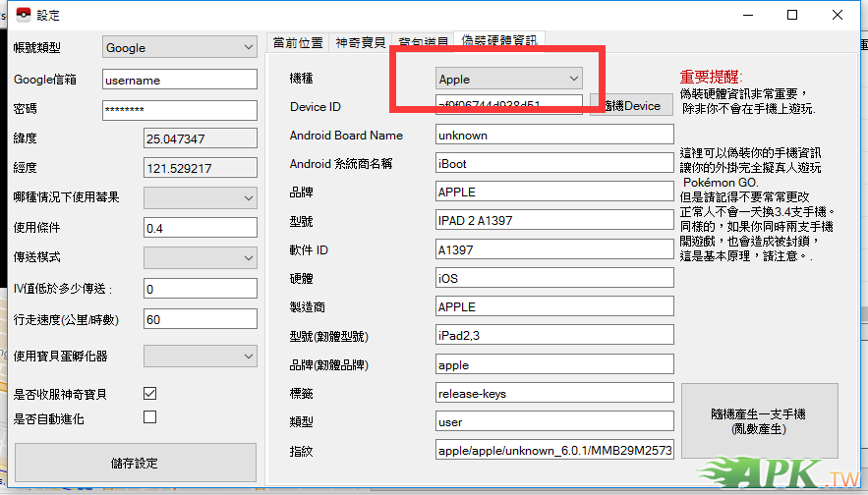Click the Pokémon GO. text
Screen dimensions: 868x495
click(721, 182)
